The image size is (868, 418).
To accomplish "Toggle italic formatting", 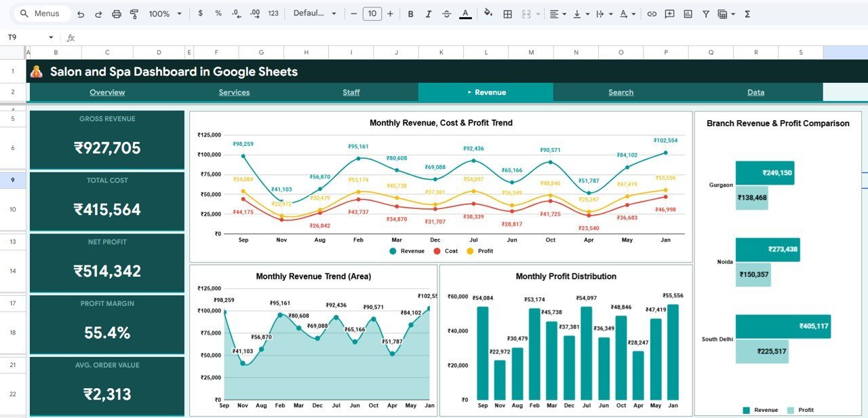I will [428, 13].
